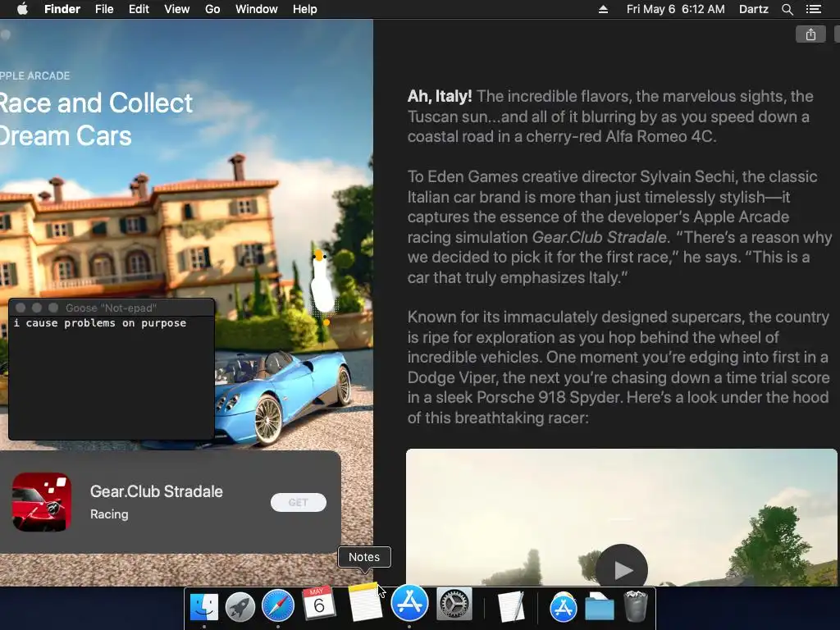Click the "Race and Collect Dream Cars" heading
Viewport: 840px width, 630px height.
(x=96, y=119)
